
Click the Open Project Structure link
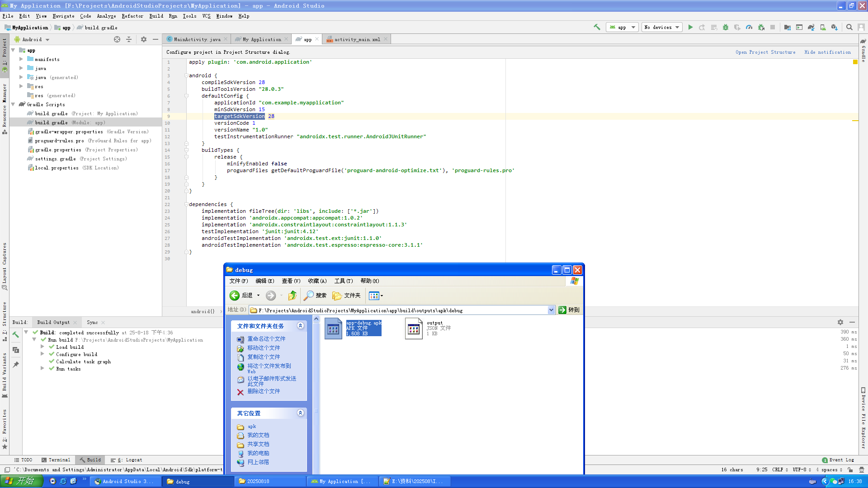point(765,52)
